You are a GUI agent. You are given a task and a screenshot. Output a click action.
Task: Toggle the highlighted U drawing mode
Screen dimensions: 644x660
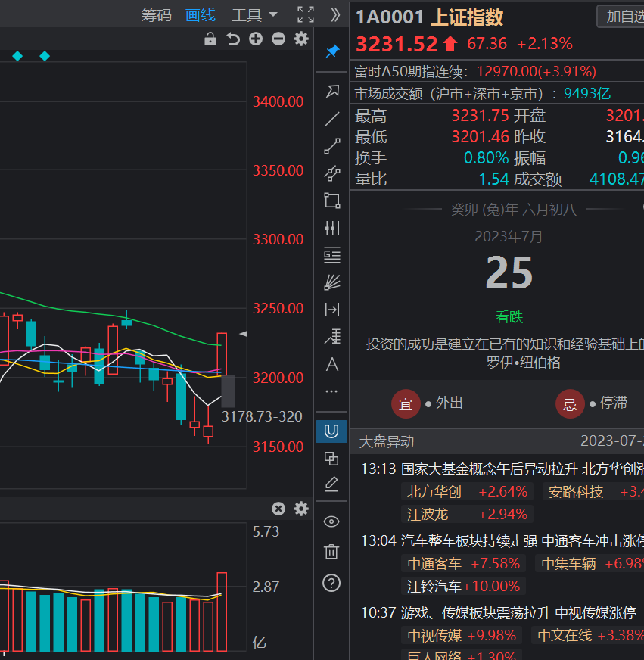331,430
